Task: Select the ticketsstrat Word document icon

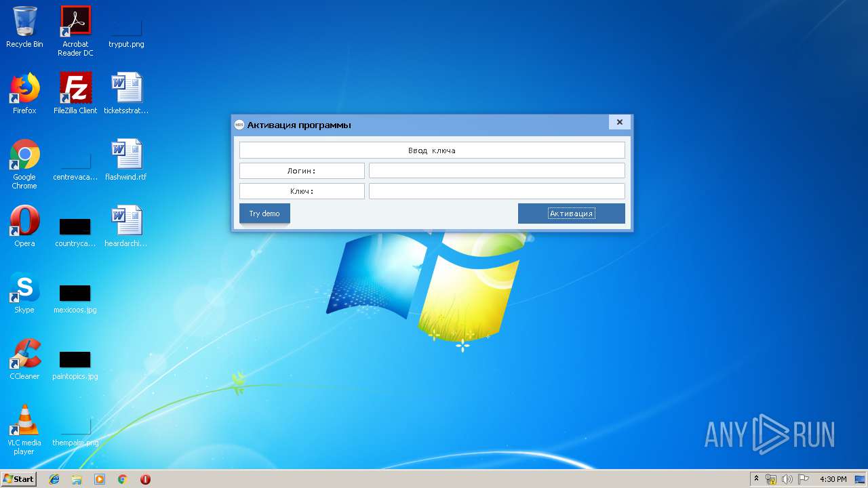Action: (126, 94)
